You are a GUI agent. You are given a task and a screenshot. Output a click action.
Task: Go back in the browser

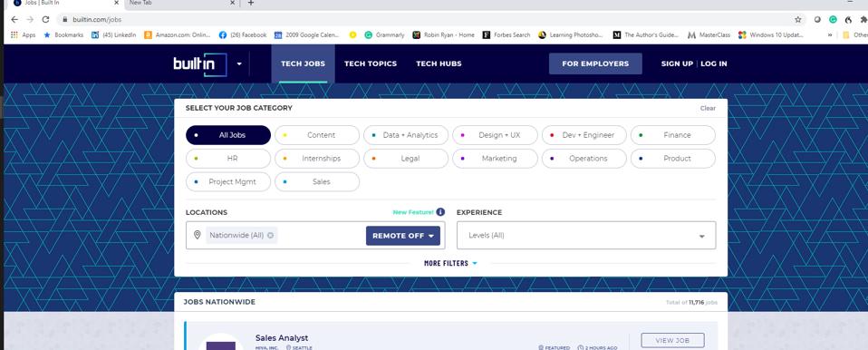point(14,19)
